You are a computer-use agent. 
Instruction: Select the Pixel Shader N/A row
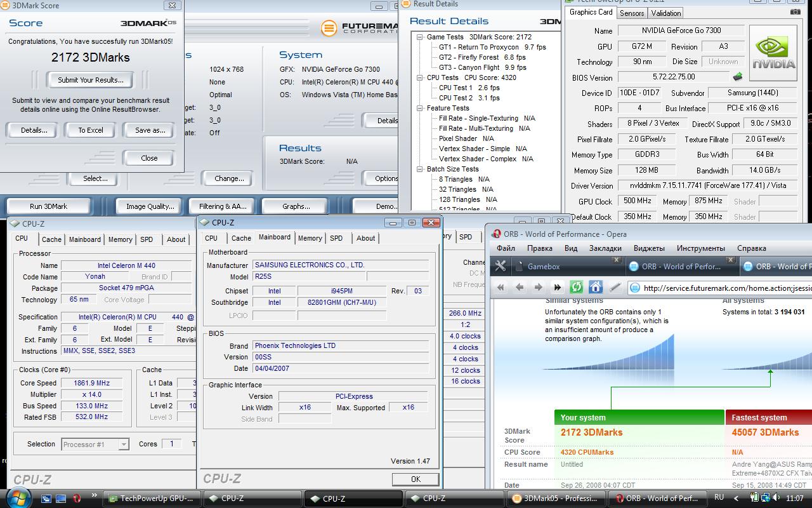coord(466,138)
